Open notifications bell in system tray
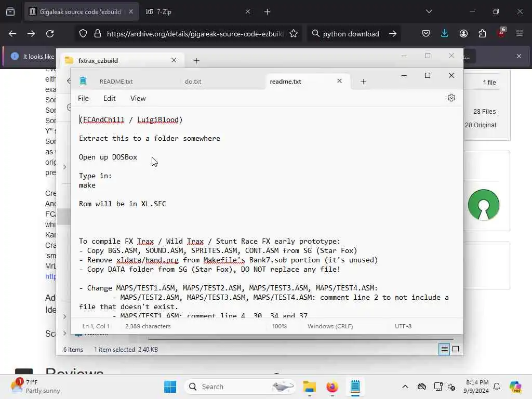 click(497, 387)
